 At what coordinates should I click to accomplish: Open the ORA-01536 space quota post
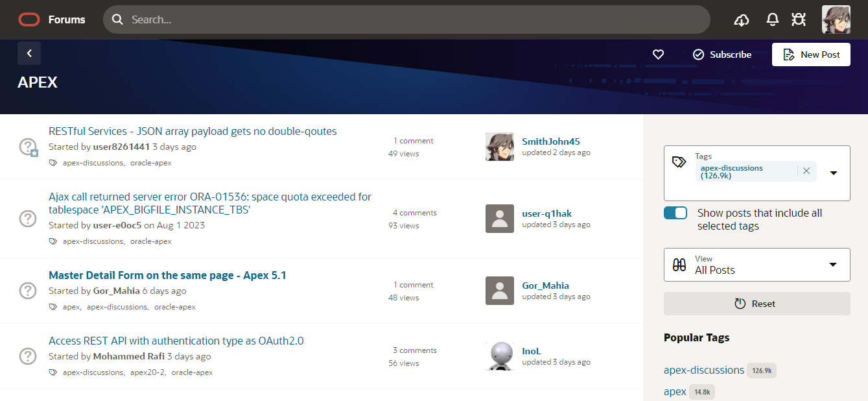click(x=210, y=203)
